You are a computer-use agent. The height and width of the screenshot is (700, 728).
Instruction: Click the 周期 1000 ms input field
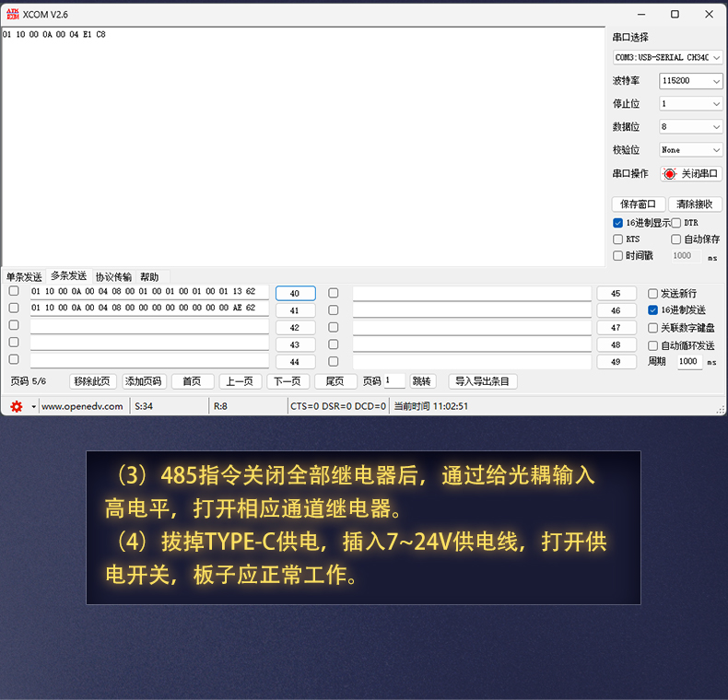pyautogui.click(x=688, y=362)
